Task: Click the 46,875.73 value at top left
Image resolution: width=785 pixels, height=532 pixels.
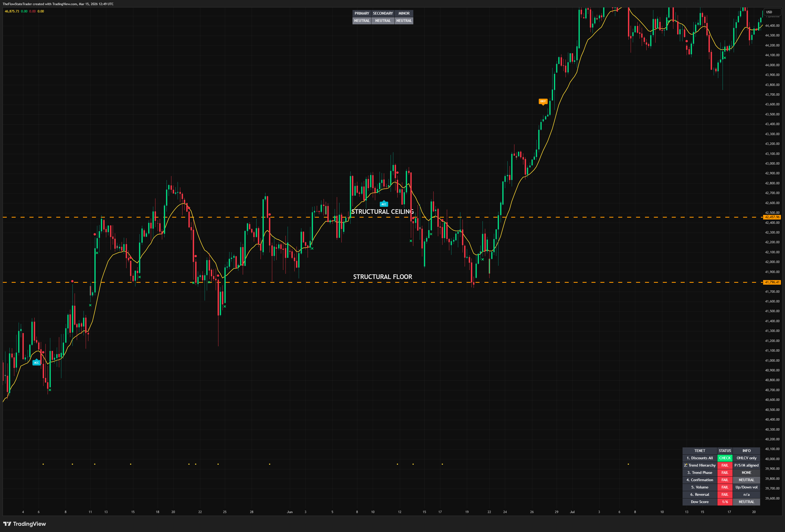Action: click(x=12, y=11)
